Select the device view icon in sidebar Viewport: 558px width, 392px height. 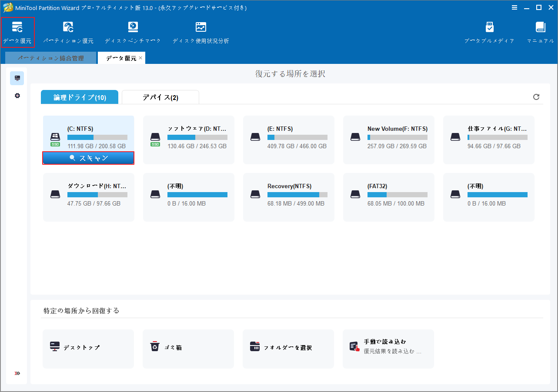(x=17, y=78)
